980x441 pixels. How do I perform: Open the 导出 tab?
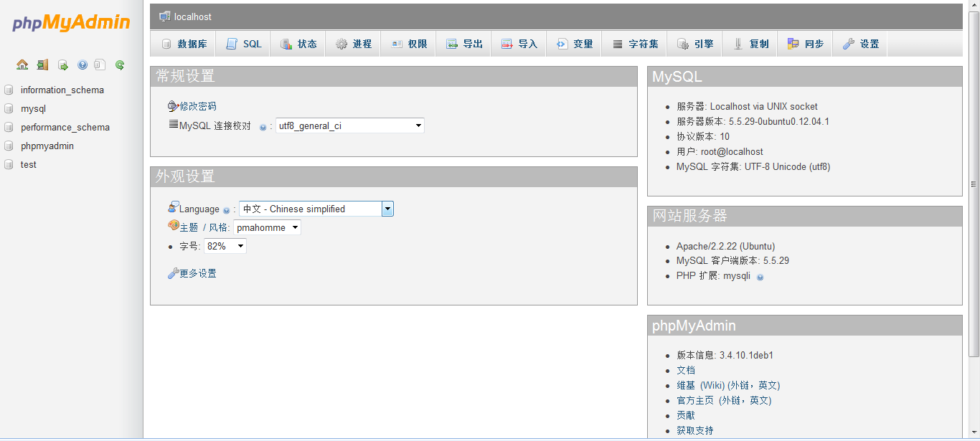tap(464, 44)
